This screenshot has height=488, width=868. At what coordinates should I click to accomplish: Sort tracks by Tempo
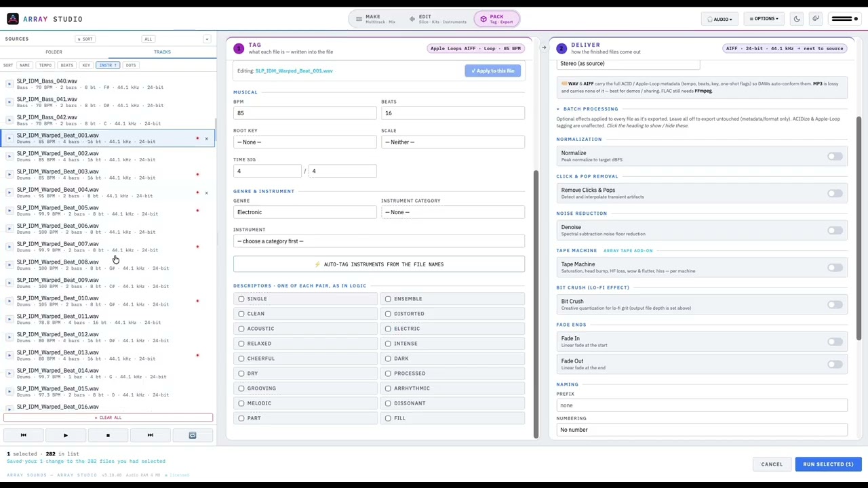tap(45, 65)
